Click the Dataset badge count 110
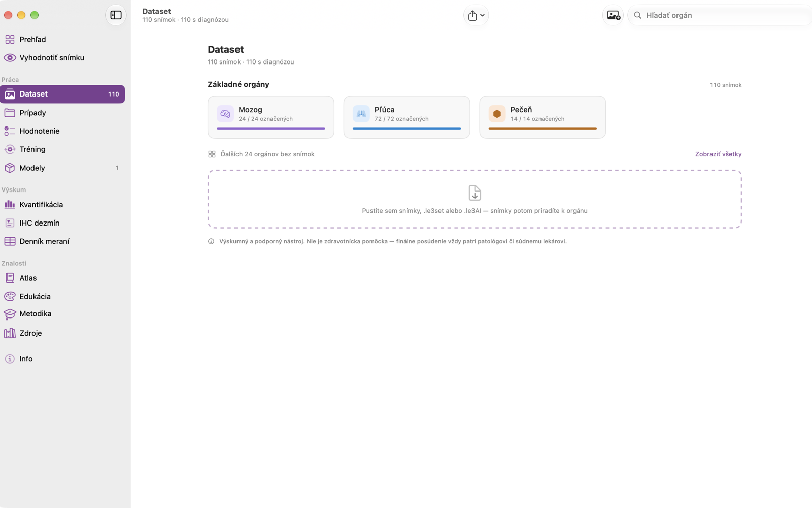This screenshot has width=812, height=508. [114, 94]
